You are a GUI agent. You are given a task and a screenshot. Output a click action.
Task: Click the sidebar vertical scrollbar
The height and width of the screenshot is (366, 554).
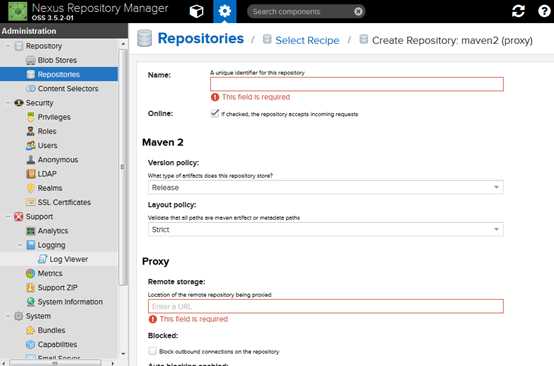[123, 166]
